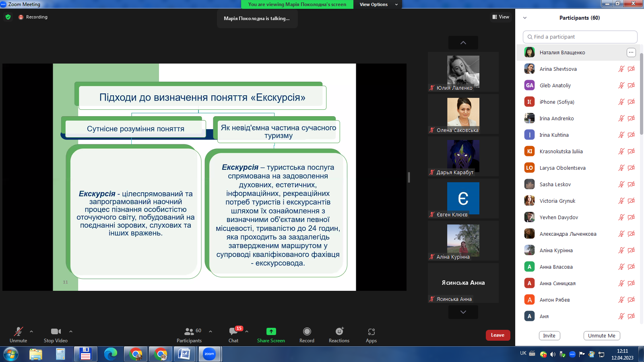Click the Unmute microphone icon
Image resolution: width=644 pixels, height=362 pixels.
19,331
